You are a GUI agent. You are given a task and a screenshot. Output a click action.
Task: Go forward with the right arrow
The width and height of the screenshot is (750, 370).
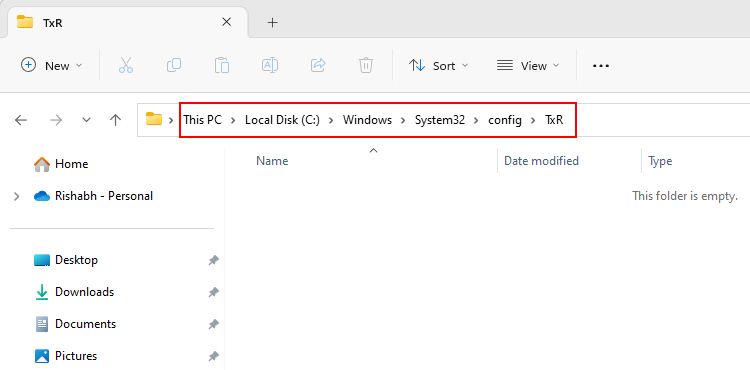tap(56, 120)
